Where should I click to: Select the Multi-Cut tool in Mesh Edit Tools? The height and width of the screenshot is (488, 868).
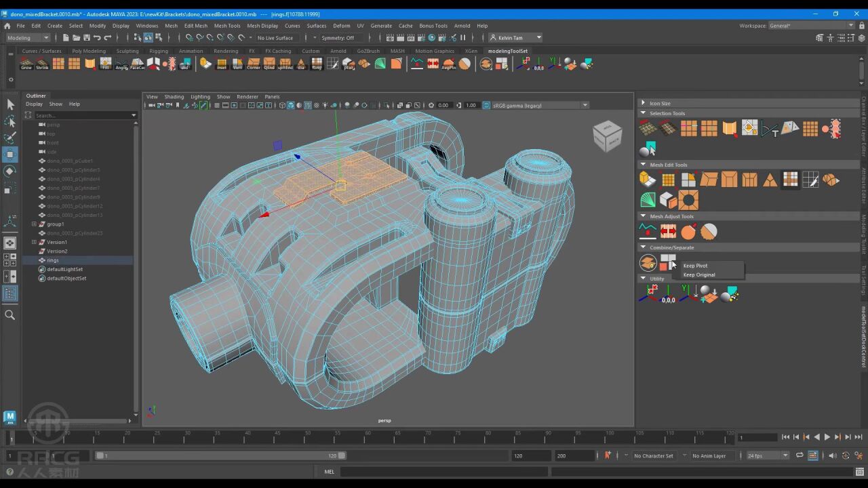[810, 179]
